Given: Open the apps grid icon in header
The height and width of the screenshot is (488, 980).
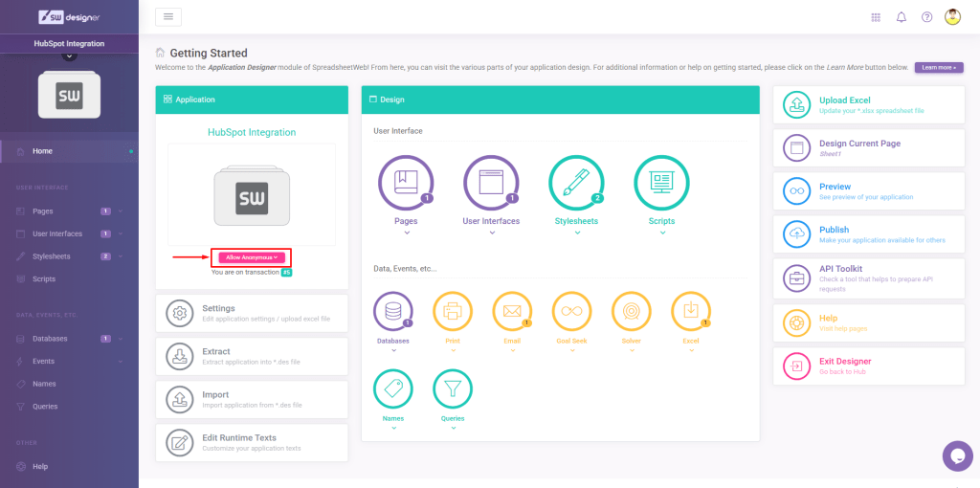Looking at the screenshot, I should (x=876, y=17).
